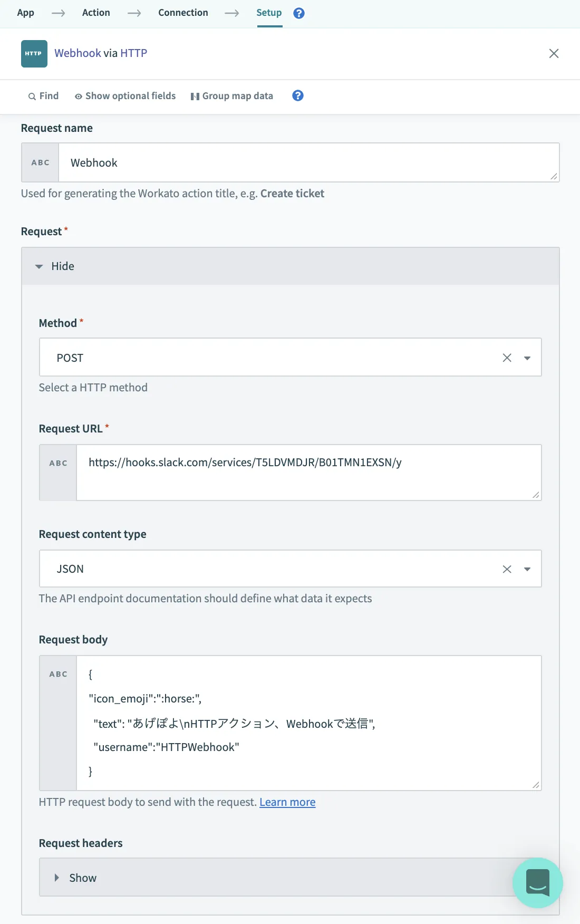
Task: Click the HTTP app logo icon
Action: point(34,53)
